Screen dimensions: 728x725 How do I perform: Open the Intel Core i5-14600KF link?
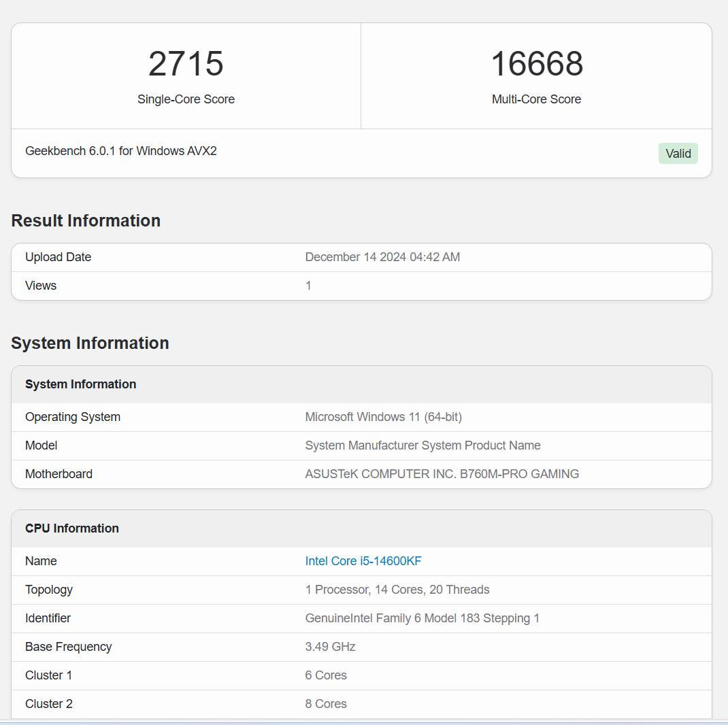tap(363, 561)
